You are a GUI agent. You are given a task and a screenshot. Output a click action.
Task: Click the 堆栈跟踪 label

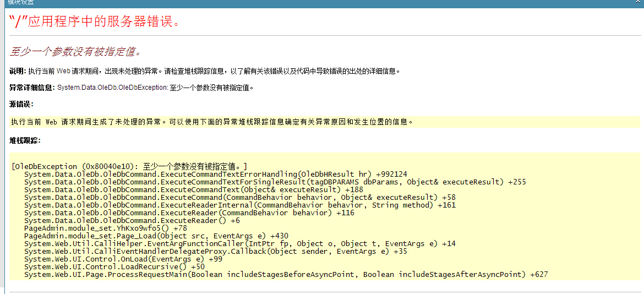pos(25,140)
